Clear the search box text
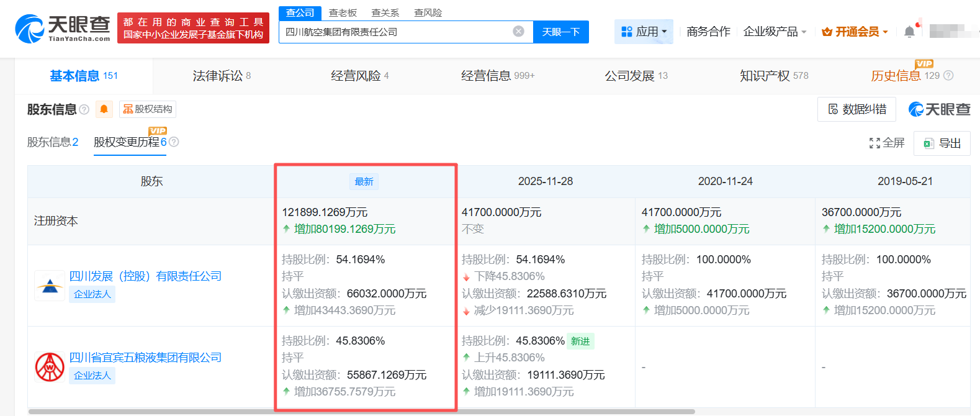The height and width of the screenshot is (416, 980). pos(518,32)
